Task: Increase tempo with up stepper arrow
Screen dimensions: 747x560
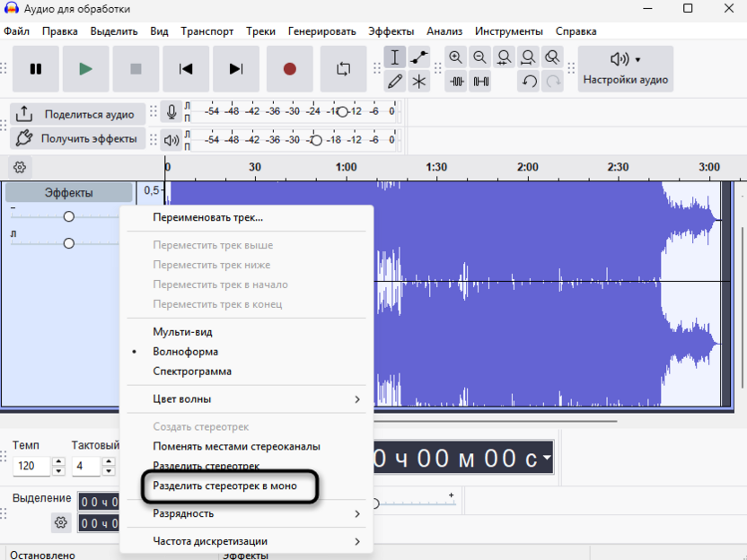Action: click(x=58, y=461)
